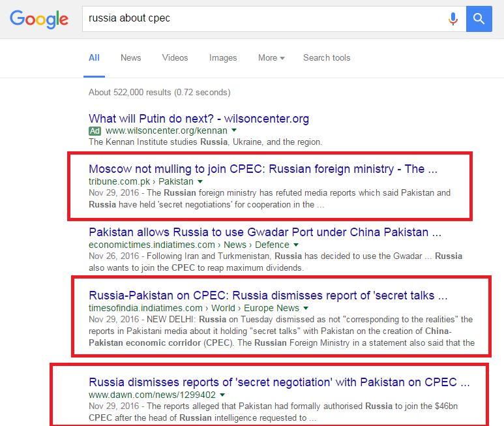
Task: Click the Google logo
Action: (x=39, y=20)
